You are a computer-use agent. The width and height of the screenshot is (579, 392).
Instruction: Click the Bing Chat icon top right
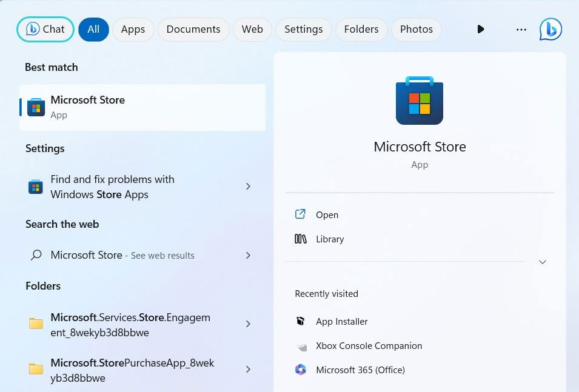pyautogui.click(x=550, y=29)
